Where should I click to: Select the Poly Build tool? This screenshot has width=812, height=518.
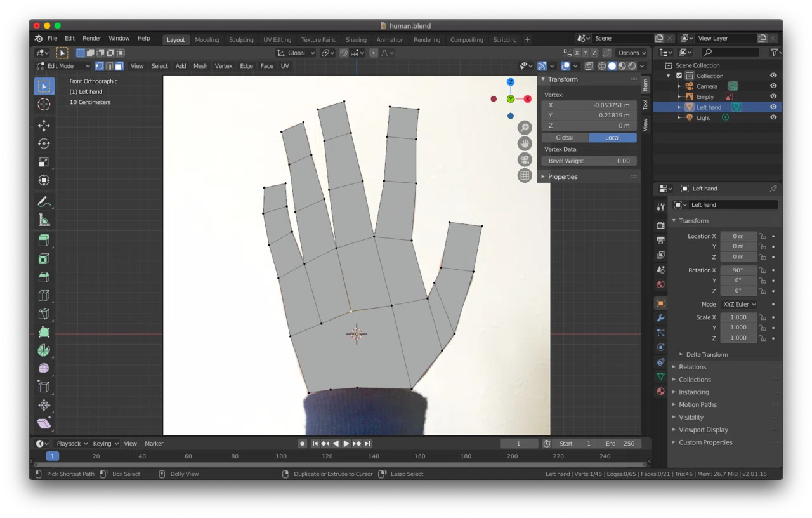[x=44, y=332]
